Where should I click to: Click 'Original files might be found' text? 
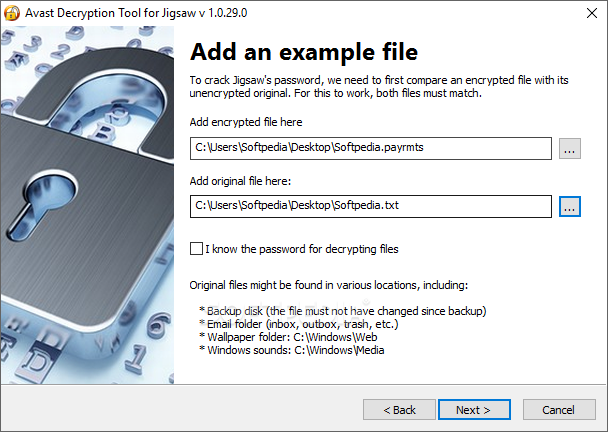[329, 285]
